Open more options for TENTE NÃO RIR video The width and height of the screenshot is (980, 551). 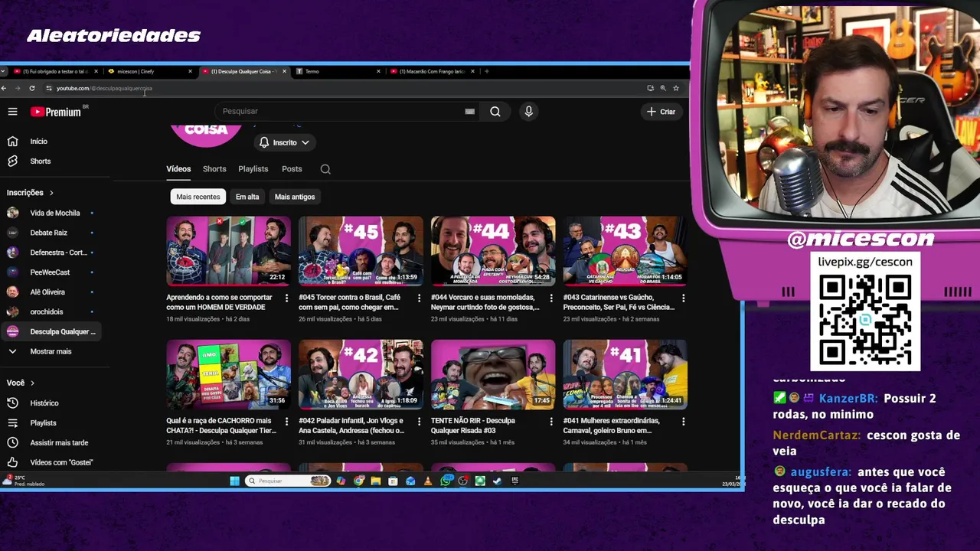tap(551, 421)
